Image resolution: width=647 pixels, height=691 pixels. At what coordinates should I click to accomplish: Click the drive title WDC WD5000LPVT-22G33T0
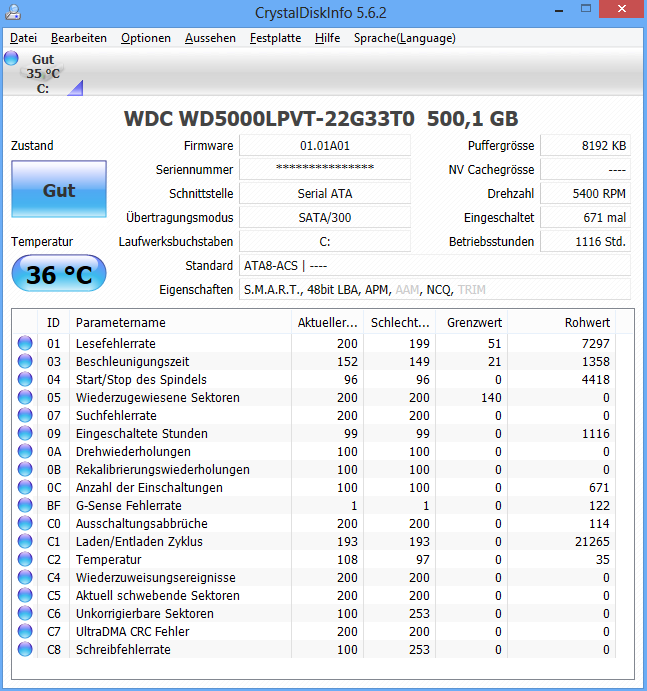tap(269, 119)
